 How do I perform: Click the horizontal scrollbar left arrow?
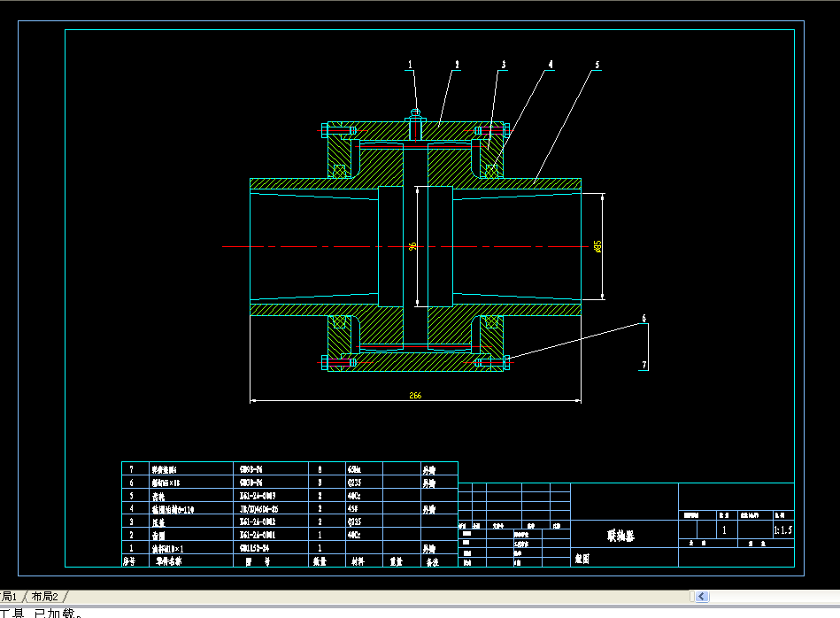701,597
